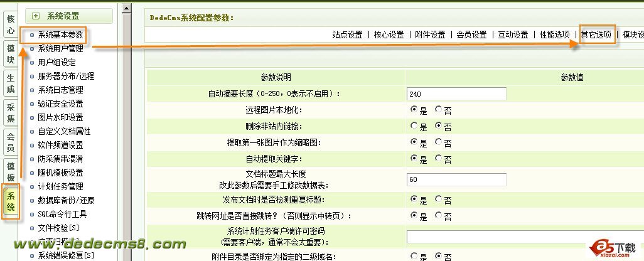Open the 附件设置 config tab
Viewport: 644px width, 261px height.
point(430,35)
